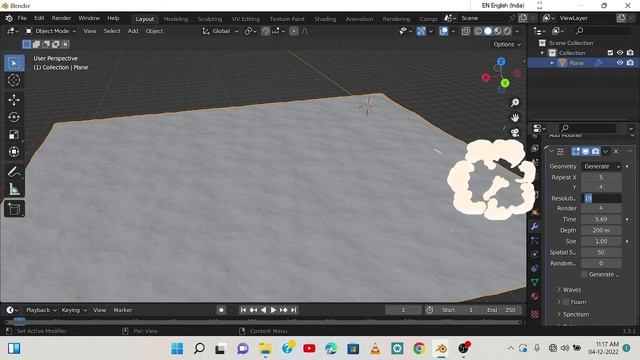Image resolution: width=640 pixels, height=360 pixels.
Task: Jump to the timeline start frame
Action: point(243,310)
